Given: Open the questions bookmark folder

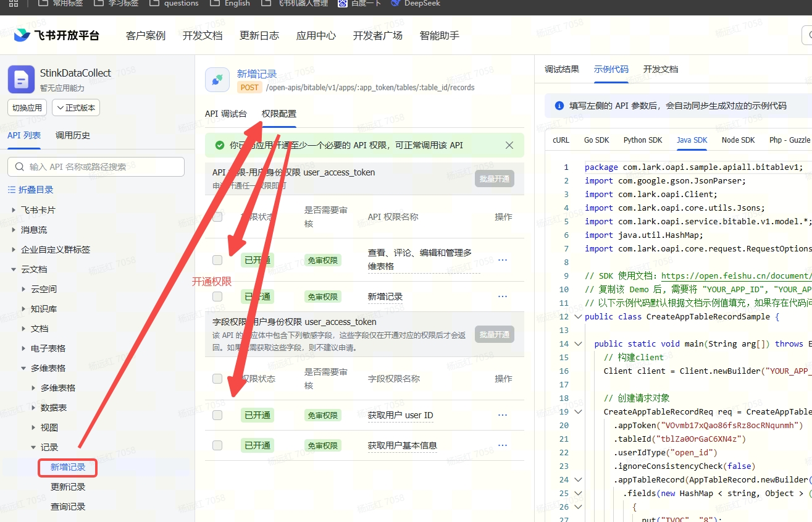Looking at the screenshot, I should tap(174, 3).
